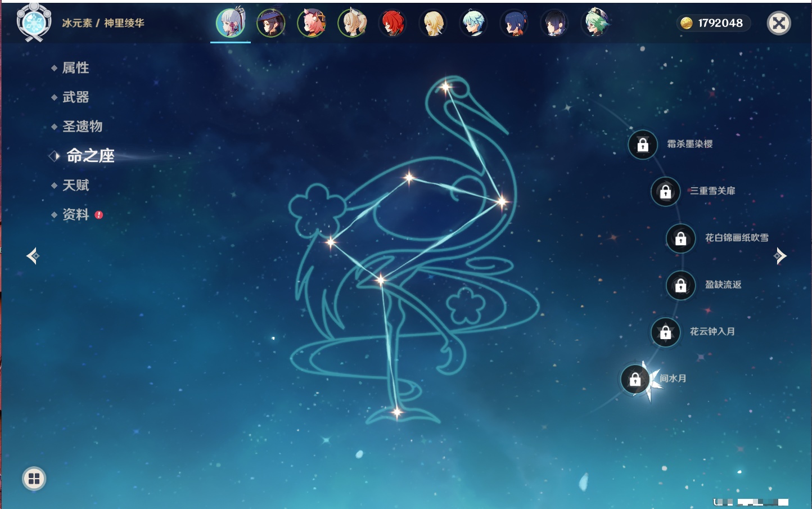812x509 pixels.
Task: Go to the previous character with left arrow
Action: click(x=33, y=256)
